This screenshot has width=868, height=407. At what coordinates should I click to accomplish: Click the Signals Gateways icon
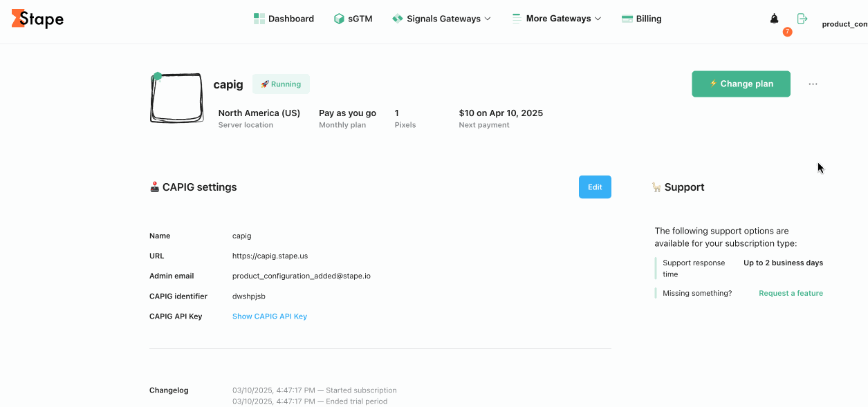[397, 19]
